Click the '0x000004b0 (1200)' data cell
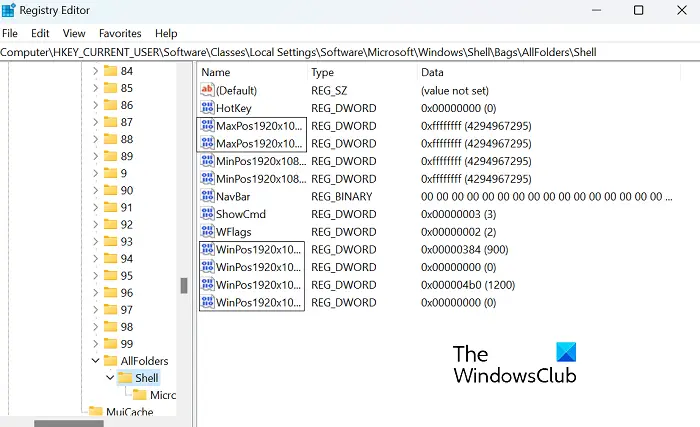700x427 pixels. (x=467, y=285)
